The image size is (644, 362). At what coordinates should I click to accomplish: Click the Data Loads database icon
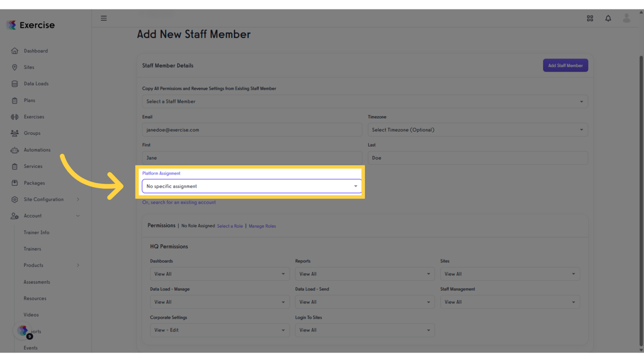pos(15,84)
